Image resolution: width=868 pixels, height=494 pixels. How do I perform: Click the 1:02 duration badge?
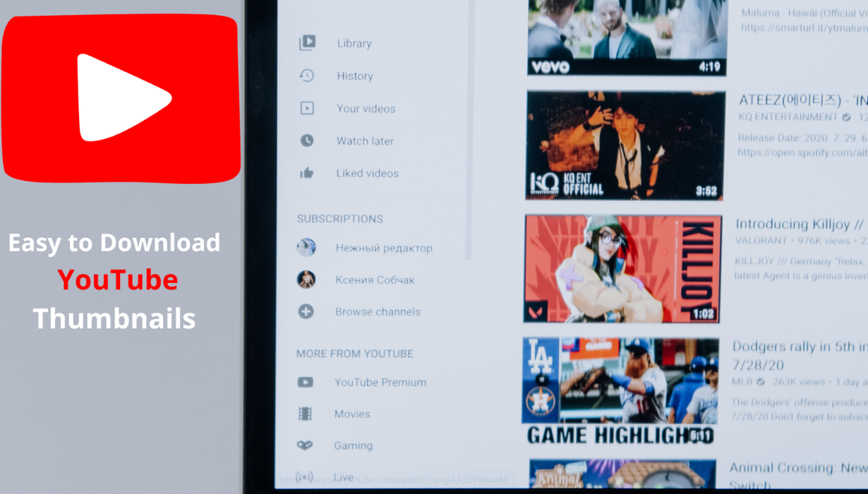[x=703, y=314]
